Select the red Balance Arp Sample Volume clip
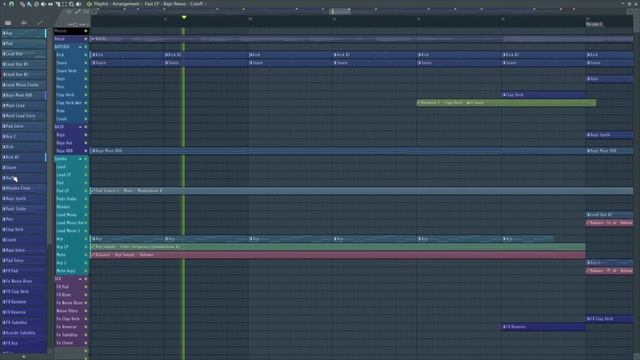Image resolution: width=640 pixels, height=360 pixels. [338, 255]
